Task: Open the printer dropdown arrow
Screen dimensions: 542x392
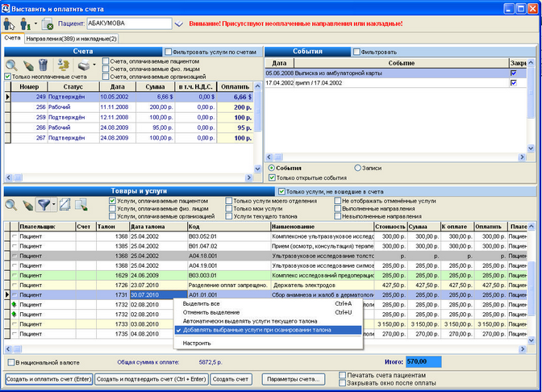Action: click(x=94, y=65)
